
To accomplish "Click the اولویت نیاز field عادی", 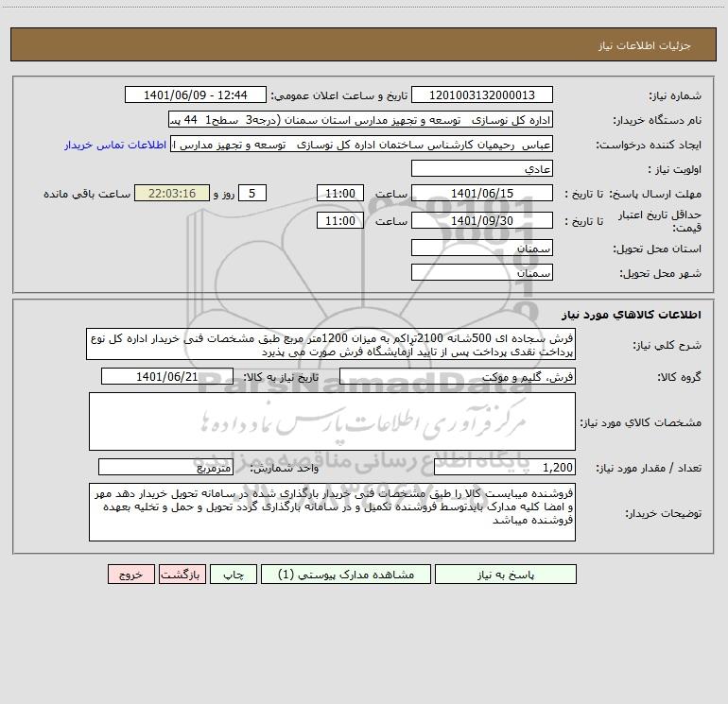I will pos(482,169).
